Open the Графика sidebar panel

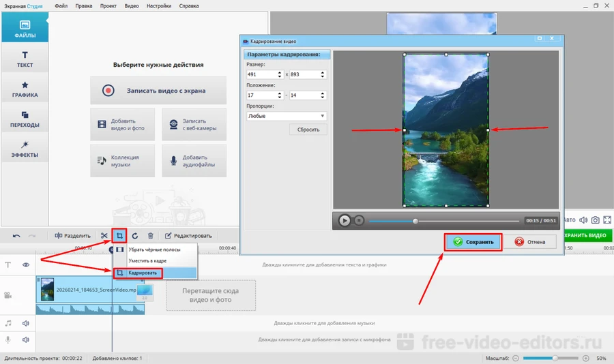tap(25, 89)
